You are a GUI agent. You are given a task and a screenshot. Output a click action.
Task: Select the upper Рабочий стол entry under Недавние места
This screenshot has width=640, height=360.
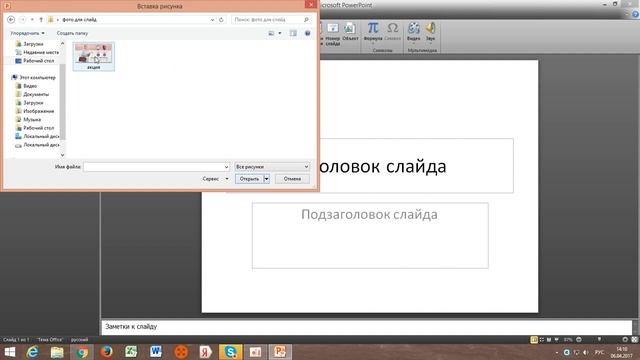[x=35, y=61]
